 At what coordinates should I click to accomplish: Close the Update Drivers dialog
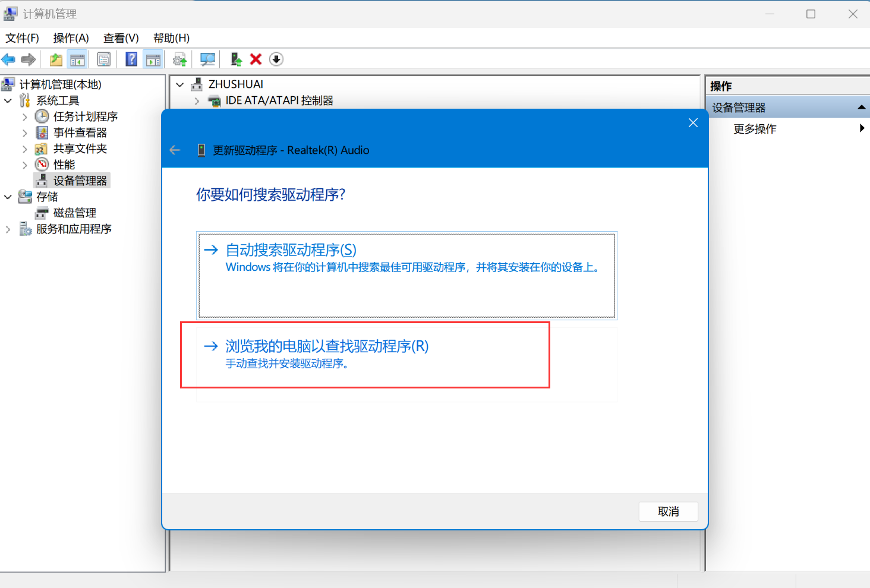[x=693, y=123]
